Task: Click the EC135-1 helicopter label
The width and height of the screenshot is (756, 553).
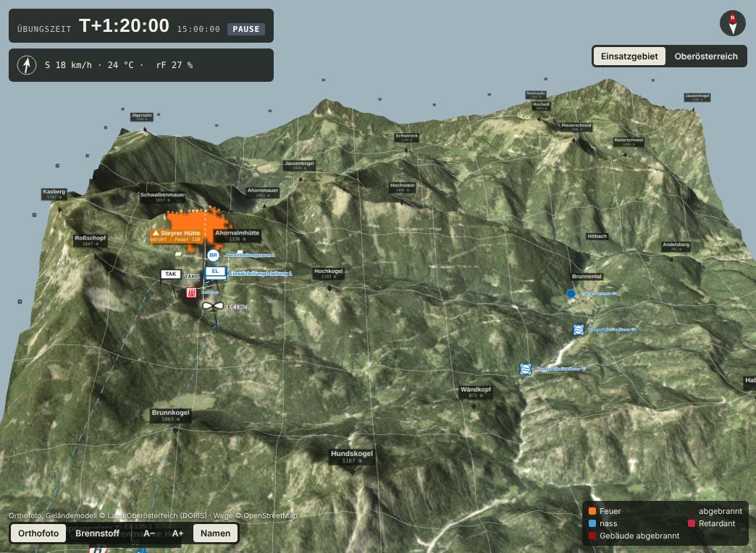Action: pos(238,307)
